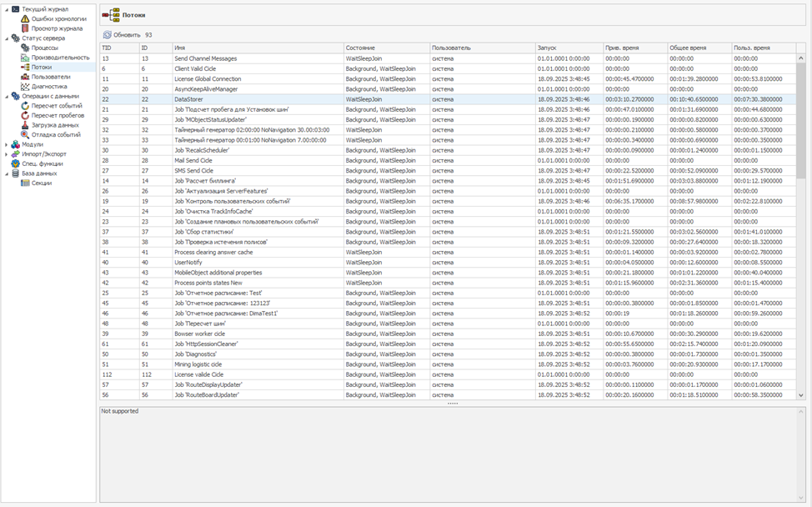812x507 pixels.
Task: Click the Процессы gears icon
Action: [25, 48]
